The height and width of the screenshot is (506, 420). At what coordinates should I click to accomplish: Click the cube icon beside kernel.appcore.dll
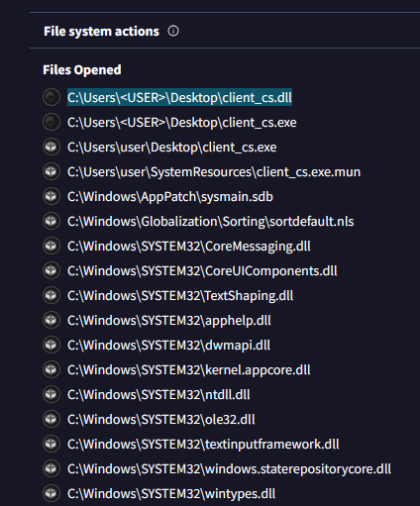(52, 369)
